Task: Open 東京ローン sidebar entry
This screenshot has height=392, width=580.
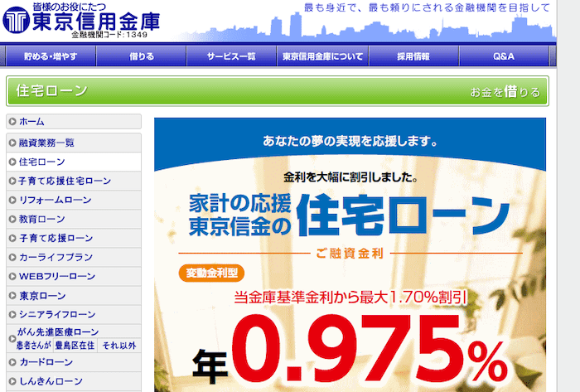Action: pos(74,296)
